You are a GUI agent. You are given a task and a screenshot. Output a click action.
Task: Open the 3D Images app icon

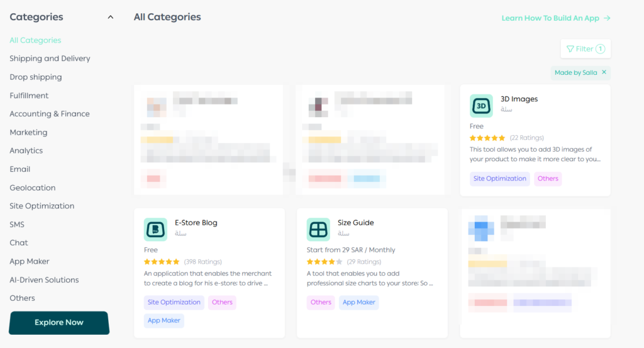(x=481, y=106)
